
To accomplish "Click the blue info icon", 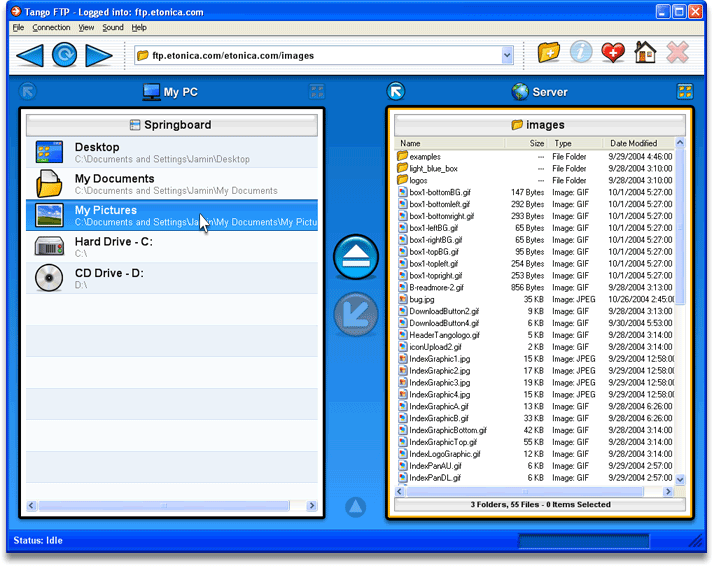I will (581, 53).
